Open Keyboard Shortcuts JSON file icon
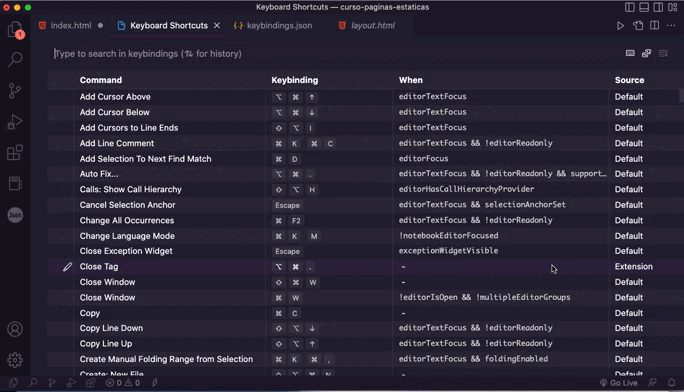The height and width of the screenshot is (392, 684). pos(638,26)
